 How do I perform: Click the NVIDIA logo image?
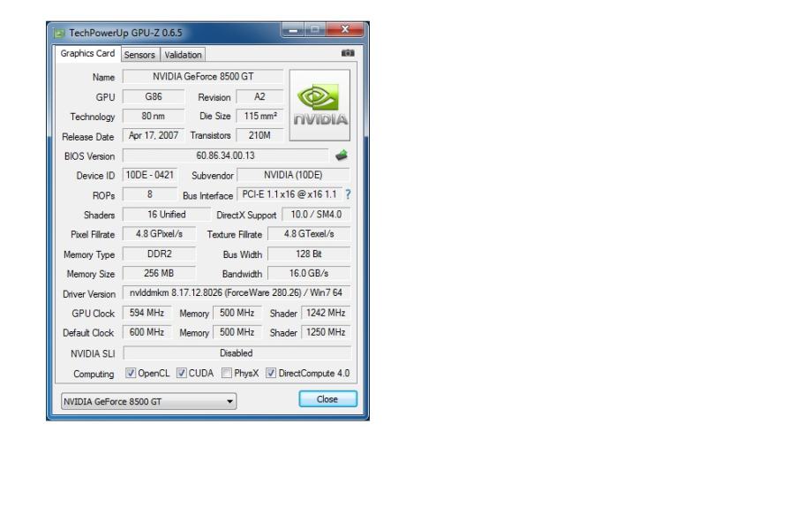(320, 105)
